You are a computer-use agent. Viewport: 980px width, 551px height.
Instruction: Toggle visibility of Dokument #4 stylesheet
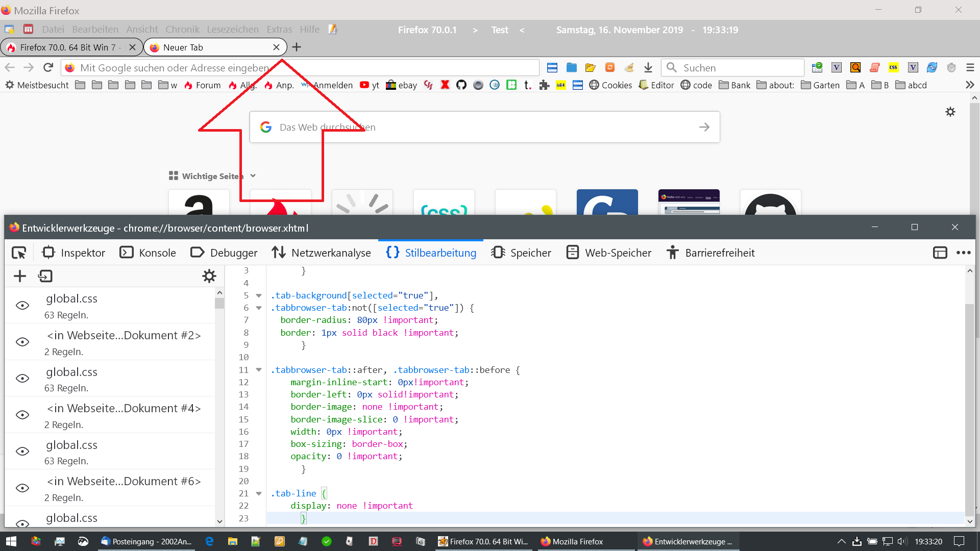point(22,415)
